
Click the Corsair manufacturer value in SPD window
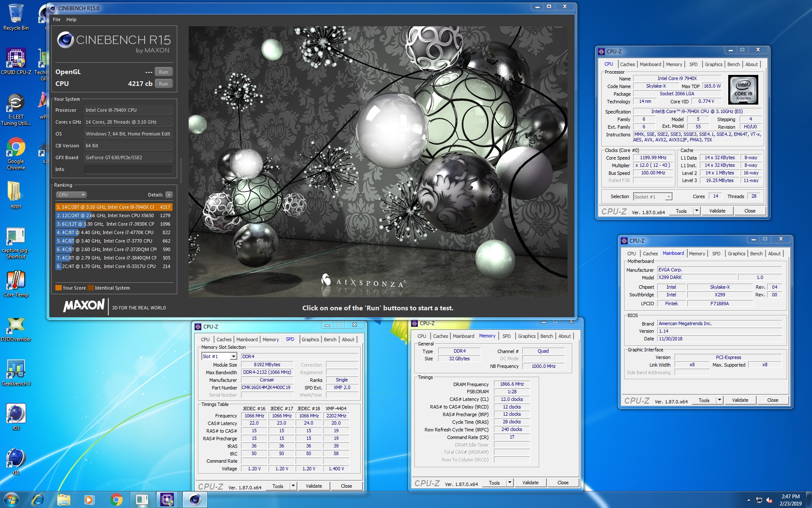click(x=266, y=380)
